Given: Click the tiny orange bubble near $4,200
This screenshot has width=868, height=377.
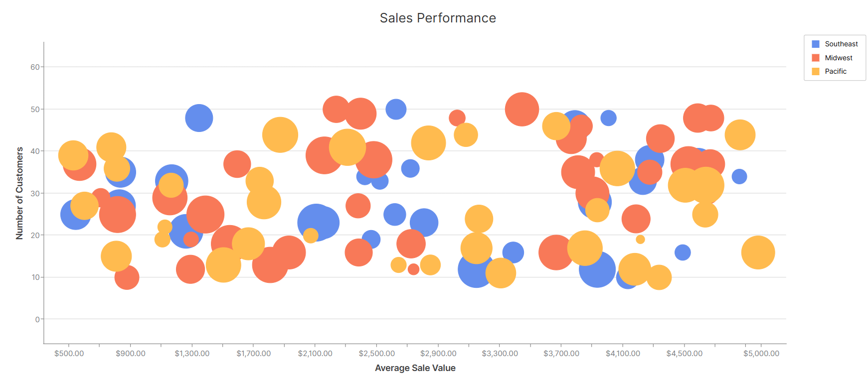Looking at the screenshot, I should pyautogui.click(x=640, y=240).
